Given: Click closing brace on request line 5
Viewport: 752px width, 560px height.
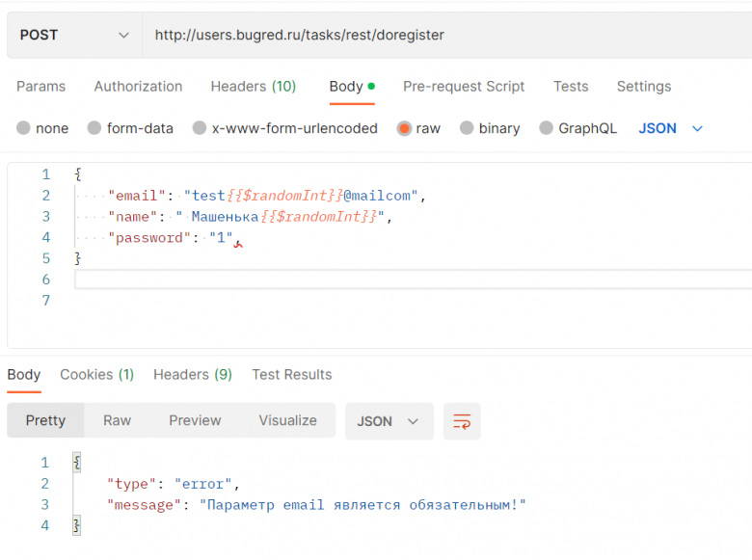Looking at the screenshot, I should [x=78, y=258].
